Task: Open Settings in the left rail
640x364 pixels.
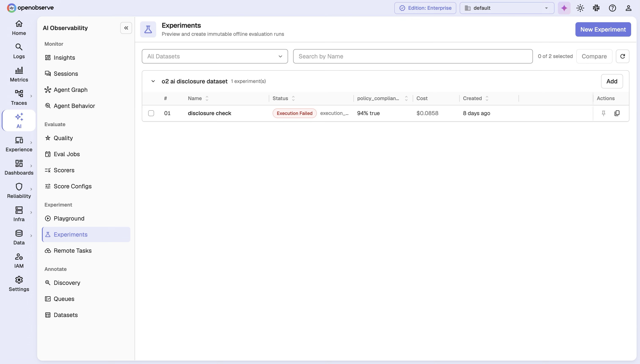Action: point(19,284)
